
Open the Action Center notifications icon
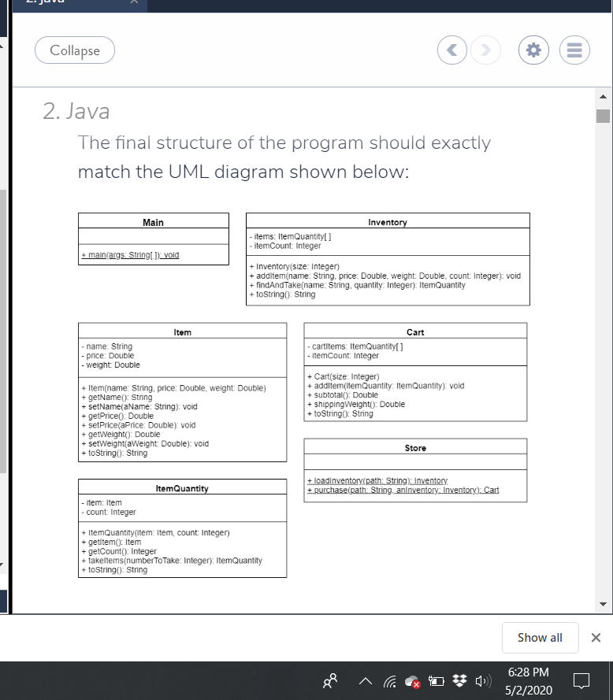click(581, 681)
